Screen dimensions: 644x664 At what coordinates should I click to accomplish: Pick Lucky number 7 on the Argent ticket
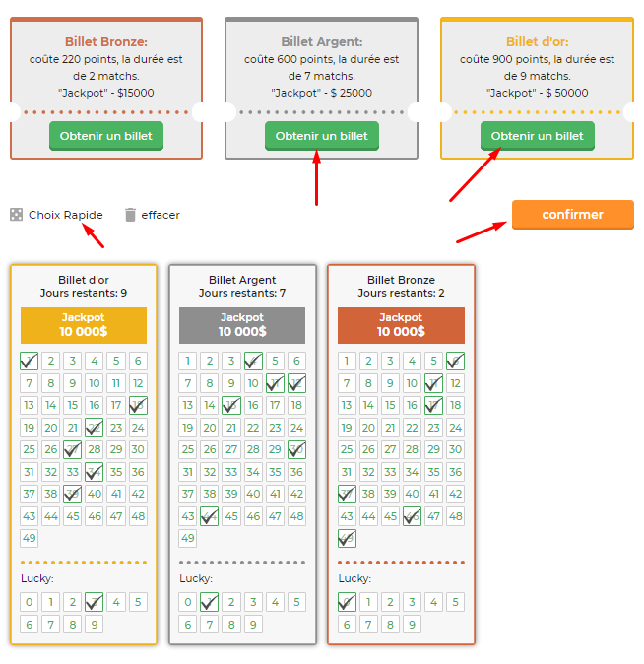(x=210, y=625)
